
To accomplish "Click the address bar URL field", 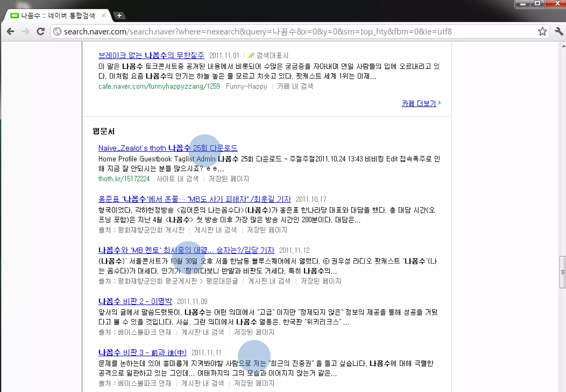I will [x=257, y=32].
